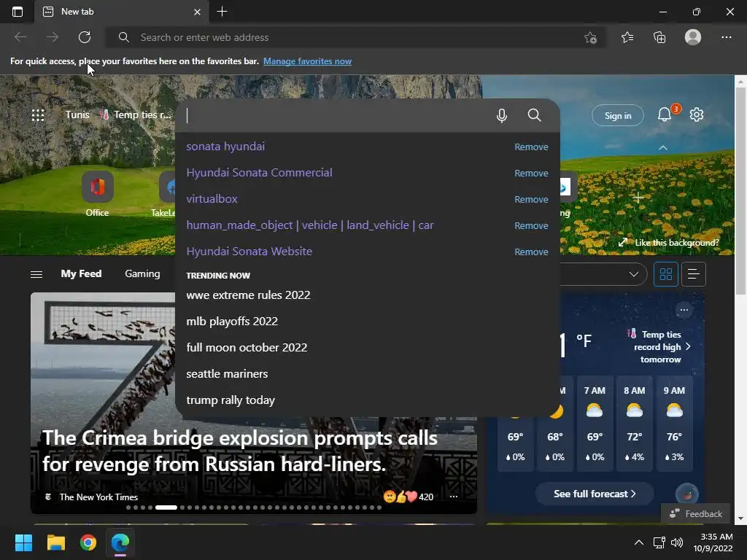Select the Gaming tab
The height and width of the screenshot is (560, 747).
click(x=142, y=273)
